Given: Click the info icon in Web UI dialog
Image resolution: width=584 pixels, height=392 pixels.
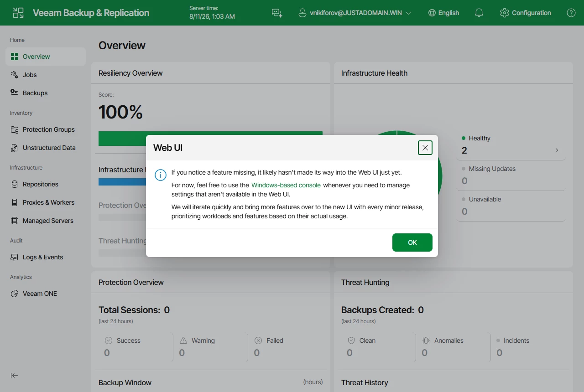Looking at the screenshot, I should (x=161, y=175).
